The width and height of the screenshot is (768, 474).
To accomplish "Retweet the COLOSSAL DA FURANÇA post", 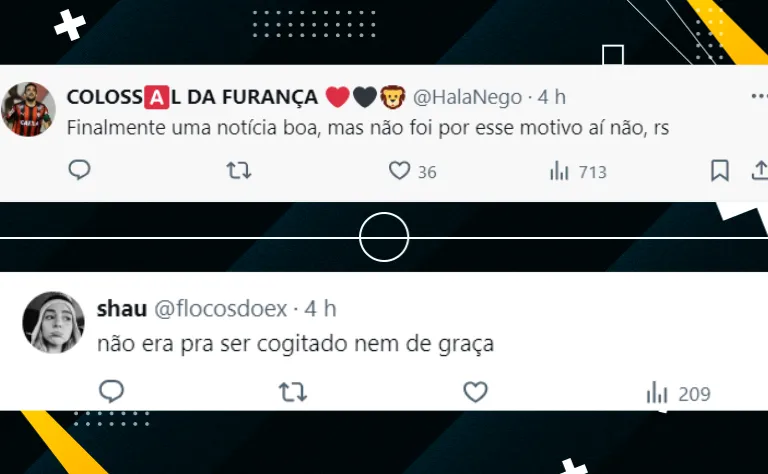I will (239, 171).
